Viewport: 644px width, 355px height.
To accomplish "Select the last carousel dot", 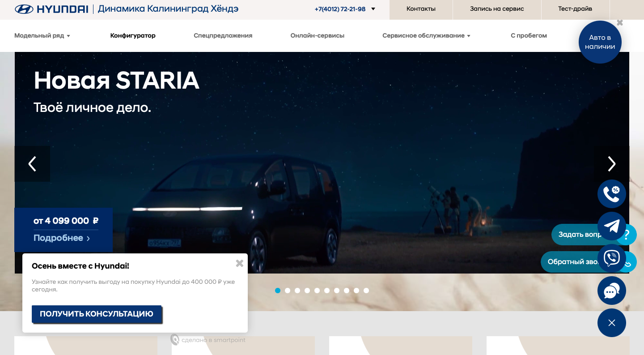I will [x=366, y=291].
